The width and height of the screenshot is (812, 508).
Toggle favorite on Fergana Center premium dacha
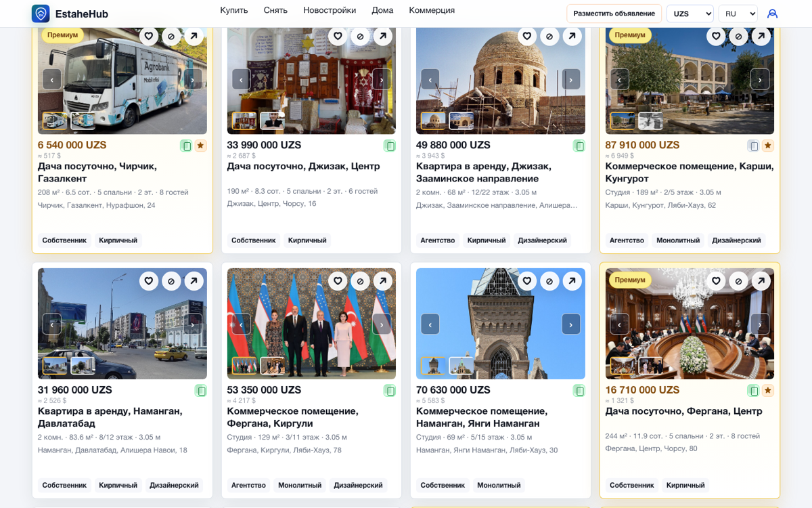coord(716,280)
